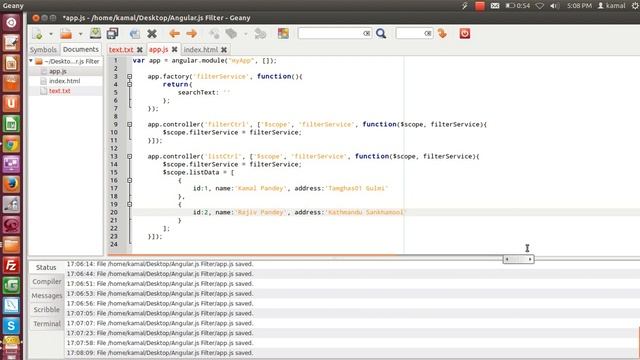
Task: Close the app.js tab
Action: tap(174, 49)
